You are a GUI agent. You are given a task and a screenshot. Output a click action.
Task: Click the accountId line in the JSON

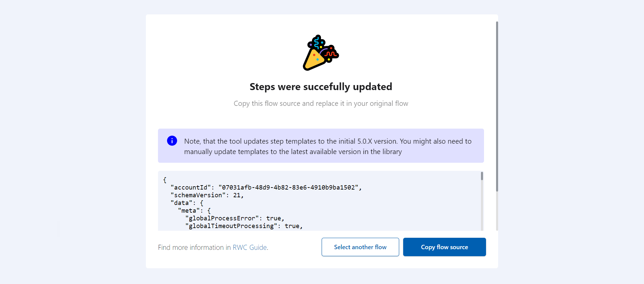(x=266, y=188)
